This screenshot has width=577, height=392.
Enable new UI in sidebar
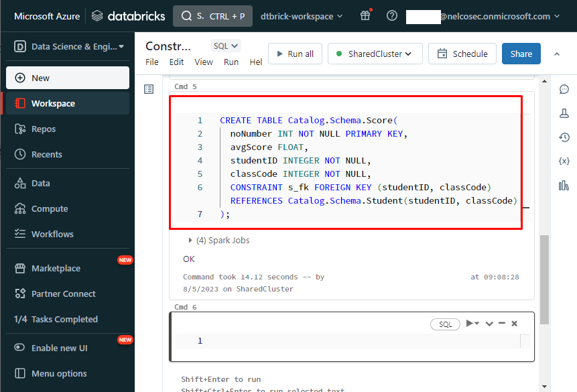59,348
